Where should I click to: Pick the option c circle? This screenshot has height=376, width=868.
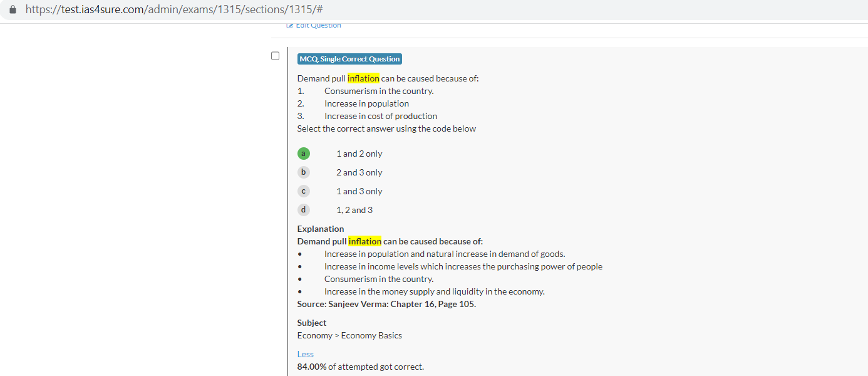tap(304, 191)
